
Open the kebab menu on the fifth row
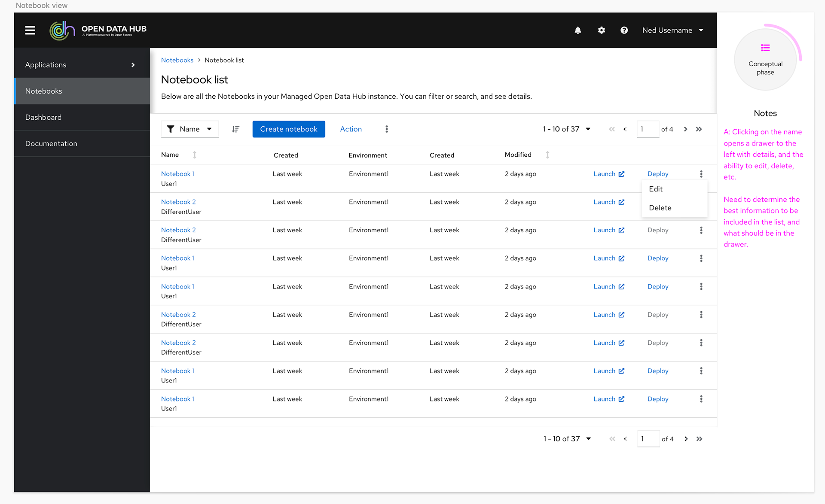coord(701,286)
